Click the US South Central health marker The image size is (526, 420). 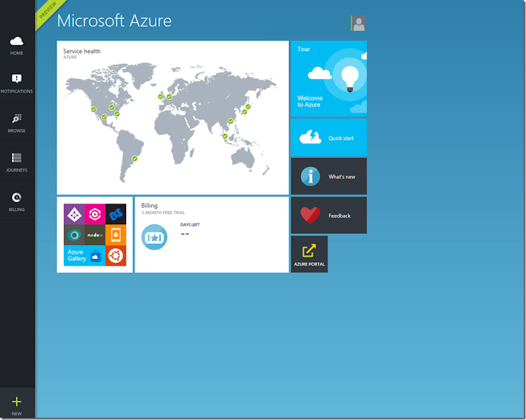(x=104, y=117)
